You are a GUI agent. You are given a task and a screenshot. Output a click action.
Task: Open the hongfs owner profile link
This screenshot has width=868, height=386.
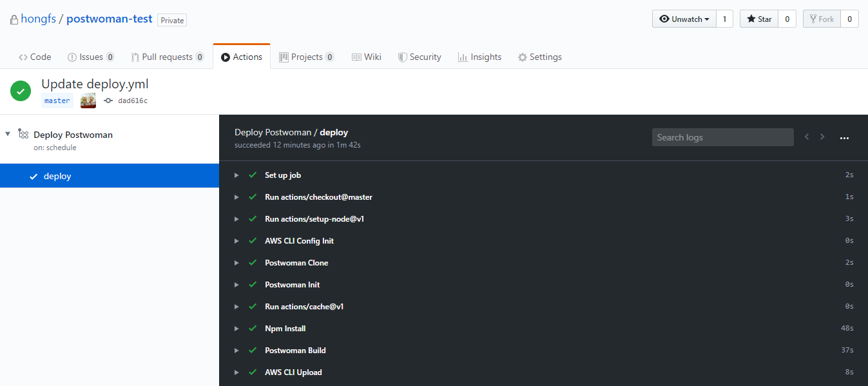(38, 19)
